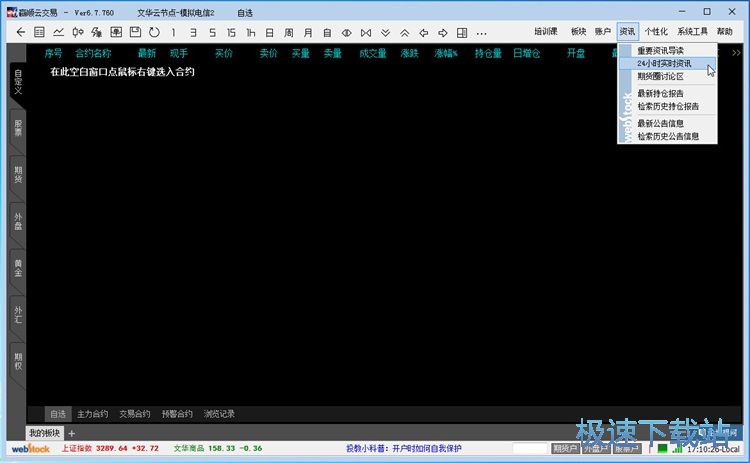Viewport: 750px width, 463px height.
Task: Choose 24小时实时资讯 from the menu
Action: (667, 64)
